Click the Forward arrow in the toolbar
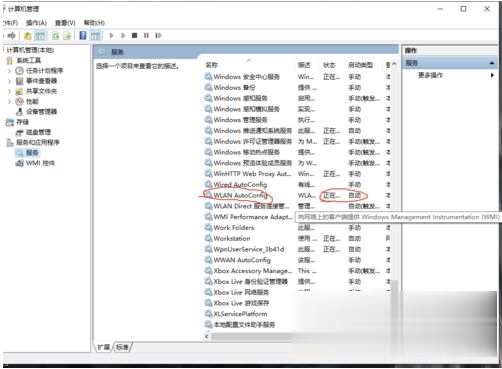The width and height of the screenshot is (502, 369). coord(12,35)
